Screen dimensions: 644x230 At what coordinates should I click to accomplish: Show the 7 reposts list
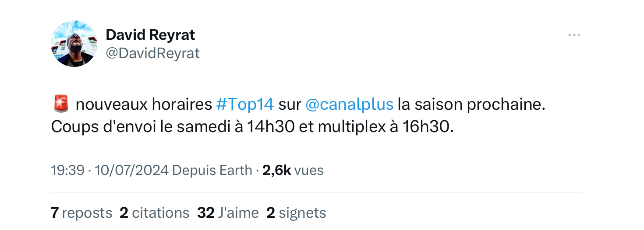(81, 213)
